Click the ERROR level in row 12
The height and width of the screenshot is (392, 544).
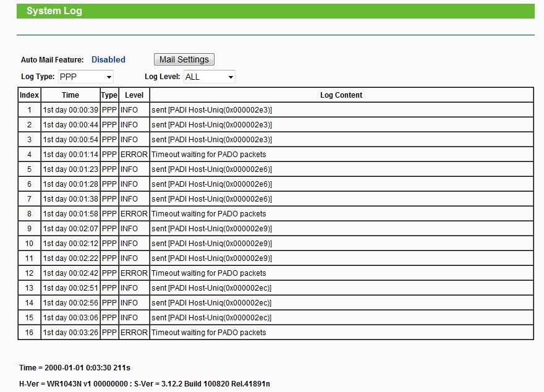pos(134,273)
